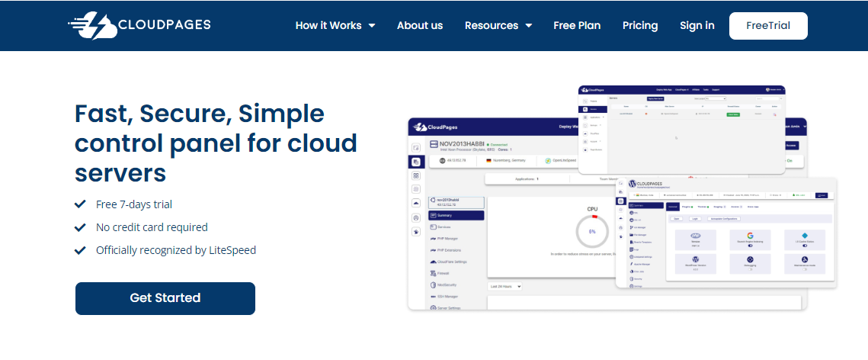Toggle the Maintenance mode switch

pyautogui.click(x=805, y=269)
